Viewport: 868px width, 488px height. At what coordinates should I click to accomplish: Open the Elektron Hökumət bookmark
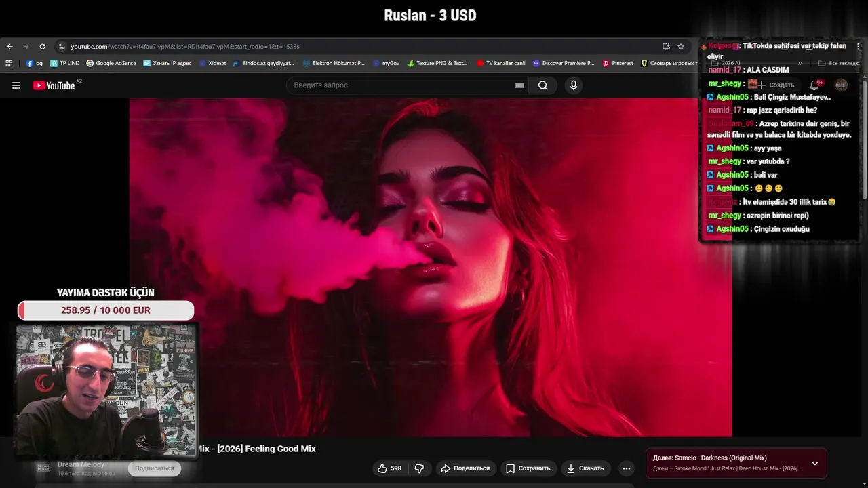click(x=334, y=63)
